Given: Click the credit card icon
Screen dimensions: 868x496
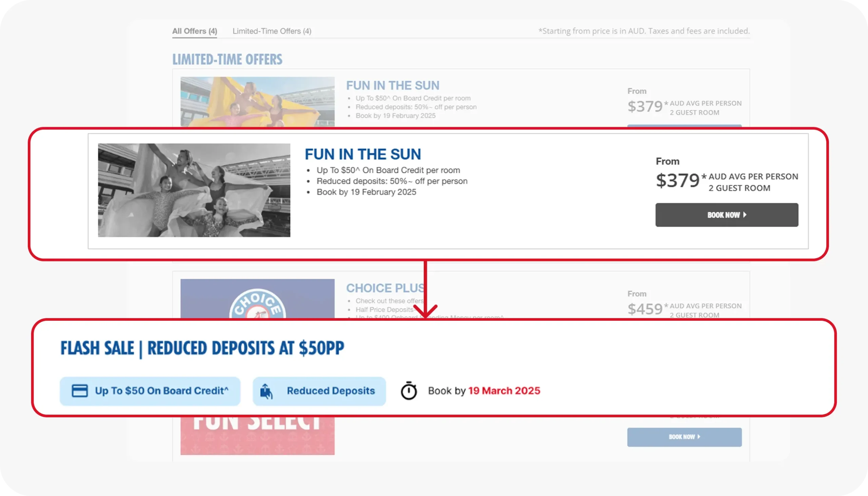Looking at the screenshot, I should click(80, 391).
